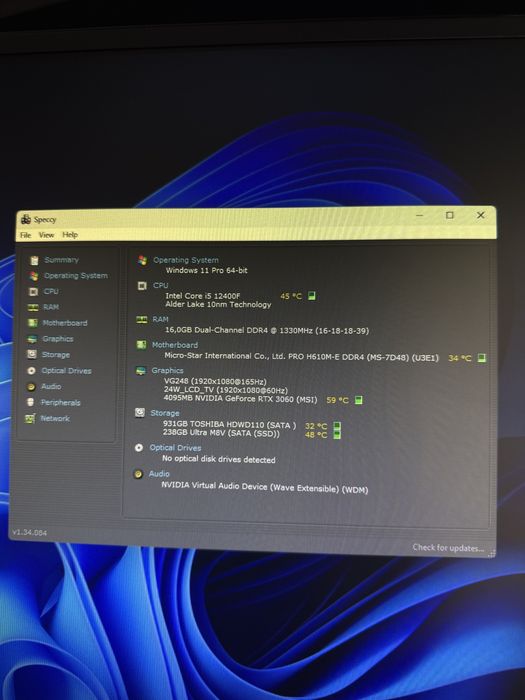Viewport: 525px width, 700px height.
Task: Select Storage in the sidebar
Action: pyautogui.click(x=56, y=354)
